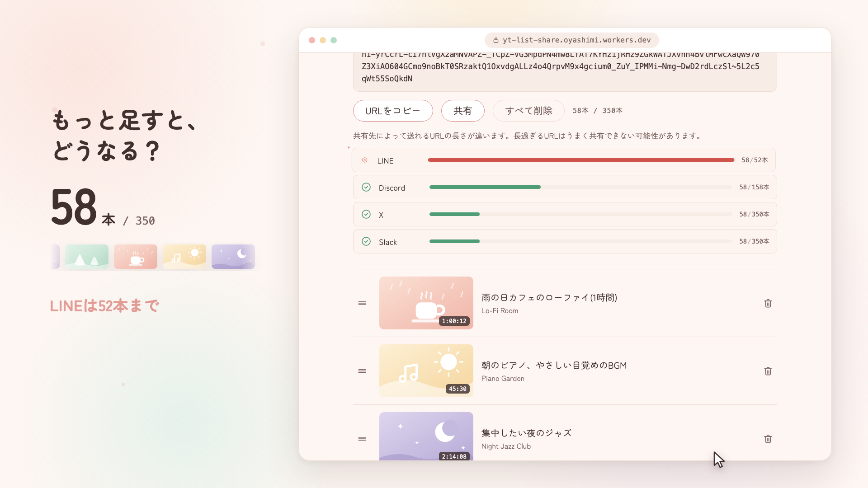Viewport: 868px width, 488px height.
Task: Click drag handle of 集中したい夜のジャズ row
Action: pos(362,439)
